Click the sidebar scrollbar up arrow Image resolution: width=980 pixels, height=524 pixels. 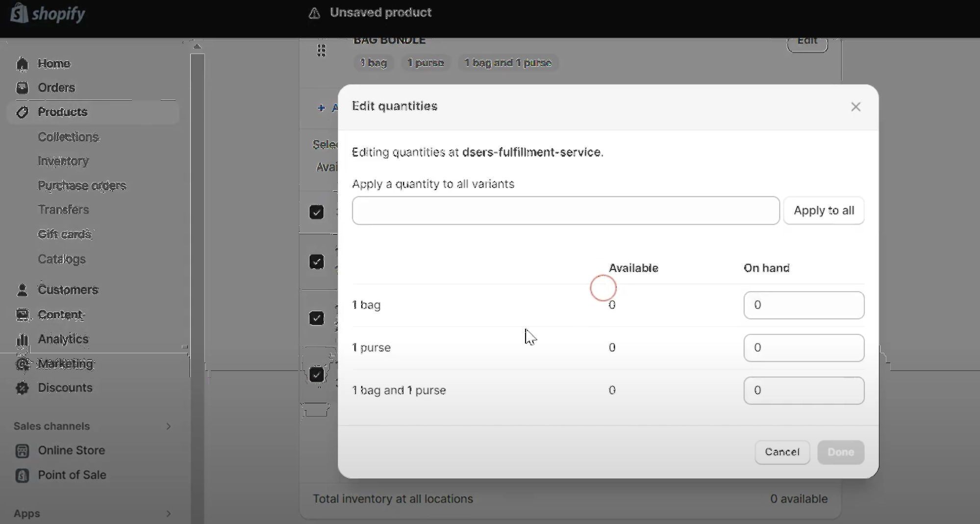click(x=197, y=46)
